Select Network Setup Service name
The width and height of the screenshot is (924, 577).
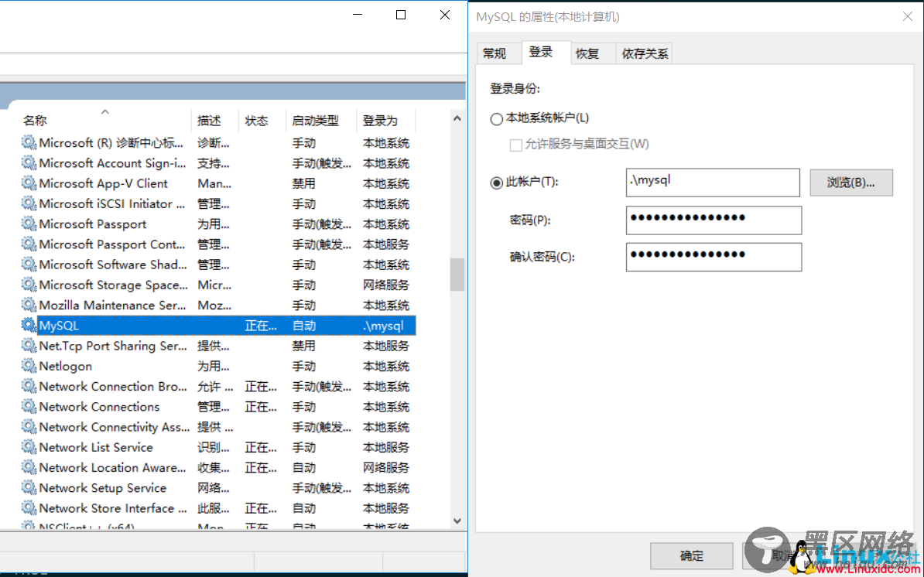pos(102,488)
